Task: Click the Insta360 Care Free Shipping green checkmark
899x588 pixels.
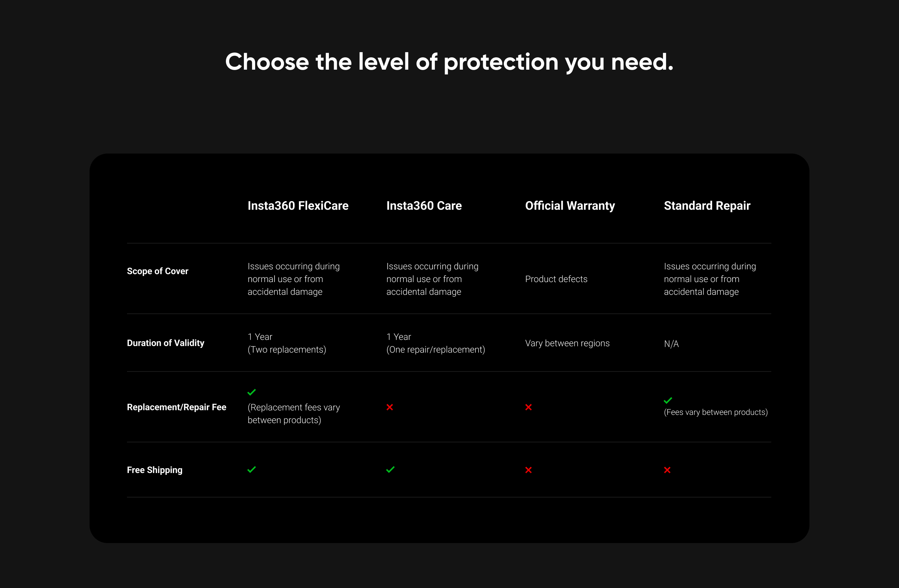Action: coord(390,469)
